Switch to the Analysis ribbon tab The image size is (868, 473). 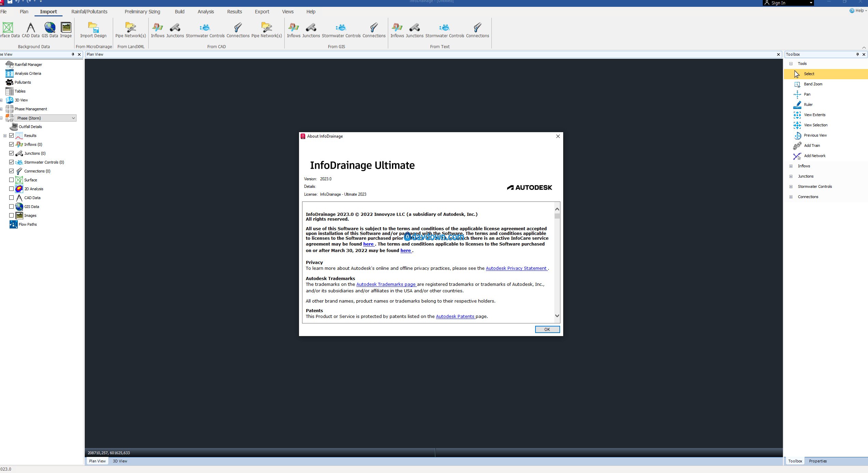tap(206, 12)
